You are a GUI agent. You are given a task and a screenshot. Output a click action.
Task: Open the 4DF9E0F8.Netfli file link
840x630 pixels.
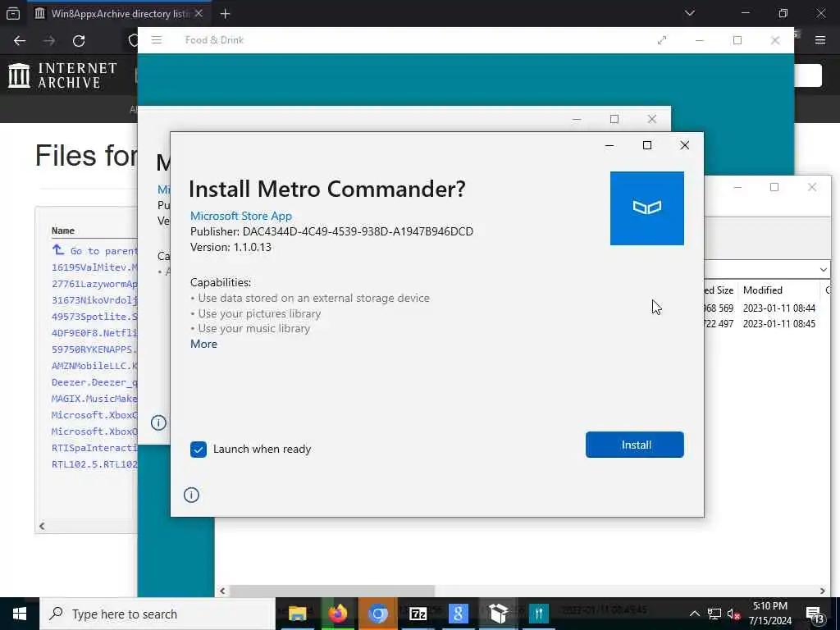point(94,333)
